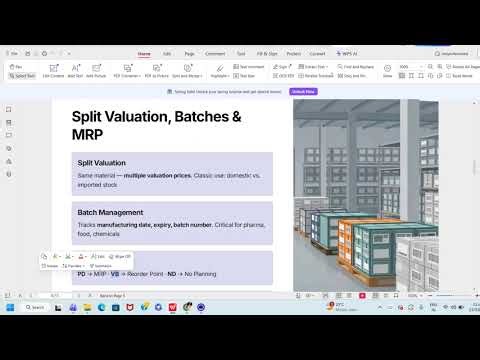
Task: Click the zoom percentage field in ribbon
Action: pyautogui.click(x=408, y=67)
